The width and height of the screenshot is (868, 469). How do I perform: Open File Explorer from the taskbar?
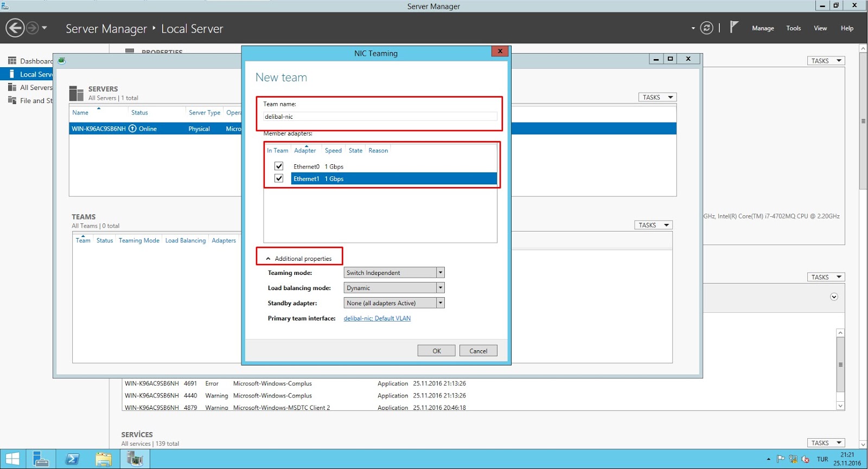[x=104, y=459]
